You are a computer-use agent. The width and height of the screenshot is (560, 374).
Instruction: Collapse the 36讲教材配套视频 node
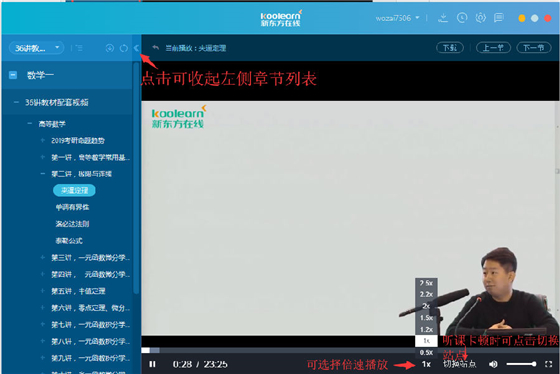pos(16,103)
